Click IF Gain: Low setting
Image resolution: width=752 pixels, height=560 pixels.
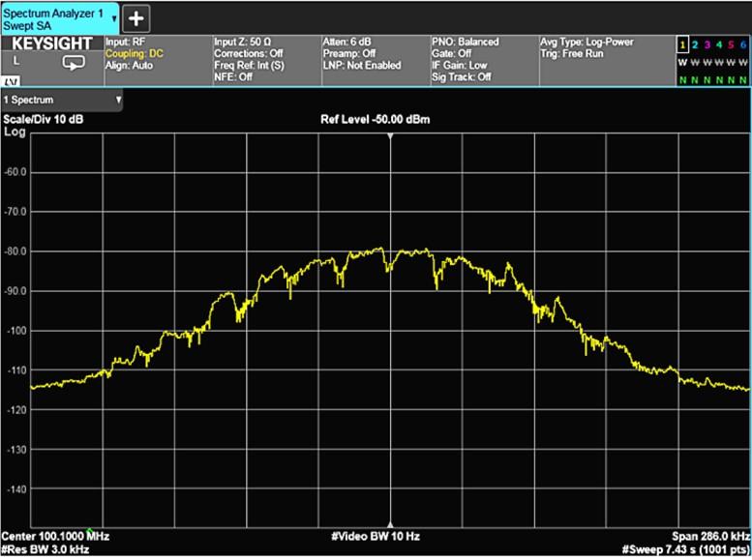coord(459,65)
